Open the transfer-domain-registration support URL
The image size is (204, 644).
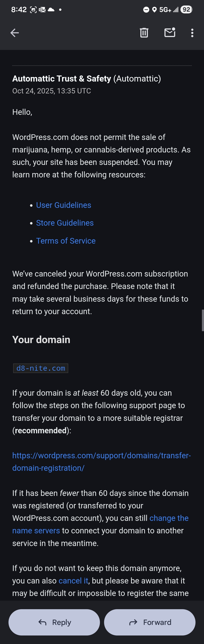point(102,461)
